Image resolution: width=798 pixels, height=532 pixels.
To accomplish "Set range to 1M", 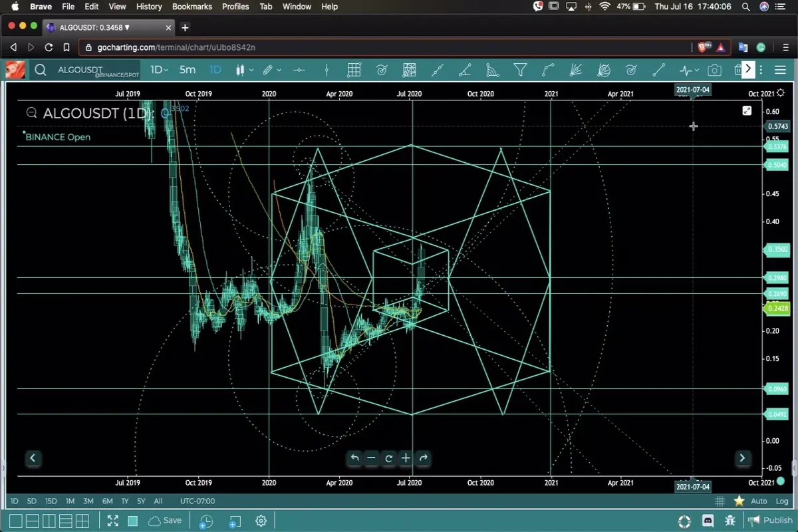I will [x=70, y=501].
